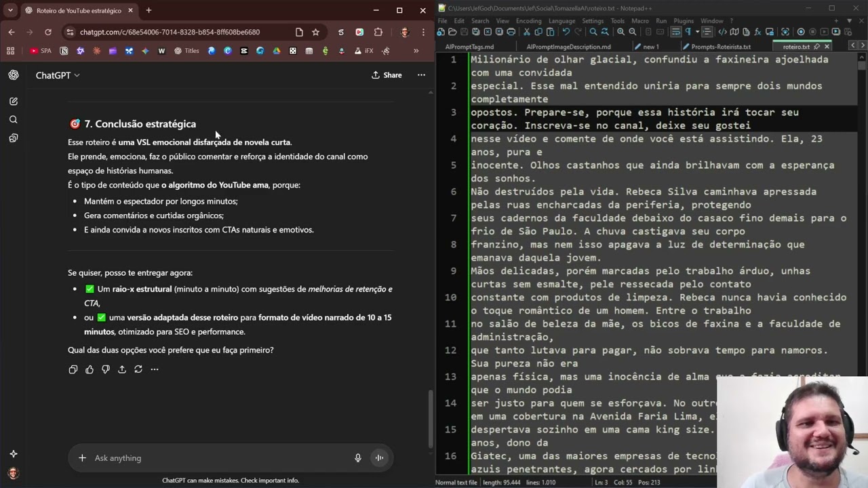The height and width of the screenshot is (488, 868).
Task: Open the Function List panel icon in Notepad++
Action: (757, 32)
